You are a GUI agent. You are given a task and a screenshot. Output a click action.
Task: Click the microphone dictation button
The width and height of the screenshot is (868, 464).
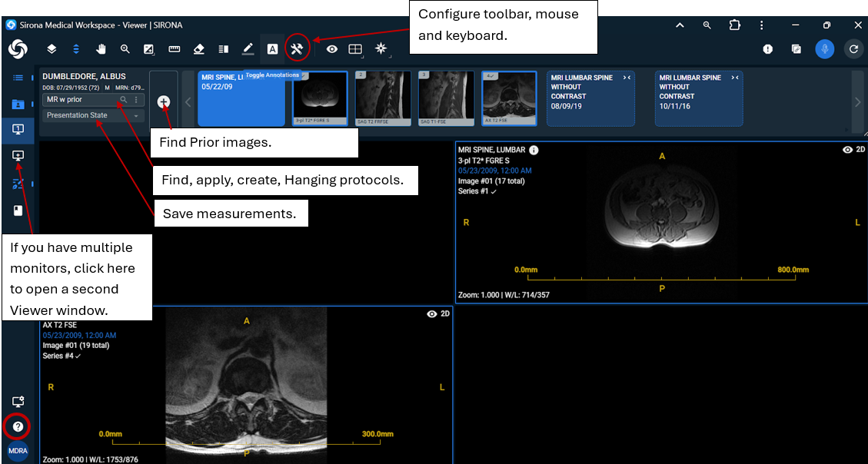[x=824, y=49]
